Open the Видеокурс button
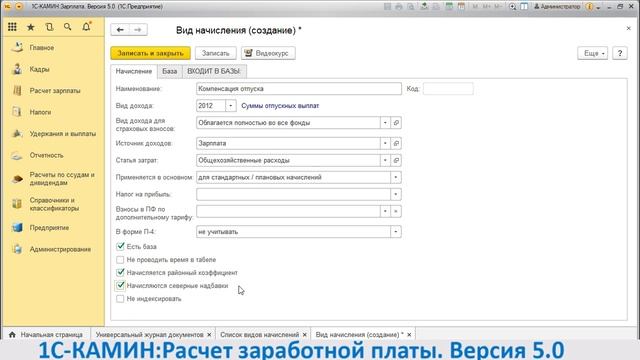 268,53
